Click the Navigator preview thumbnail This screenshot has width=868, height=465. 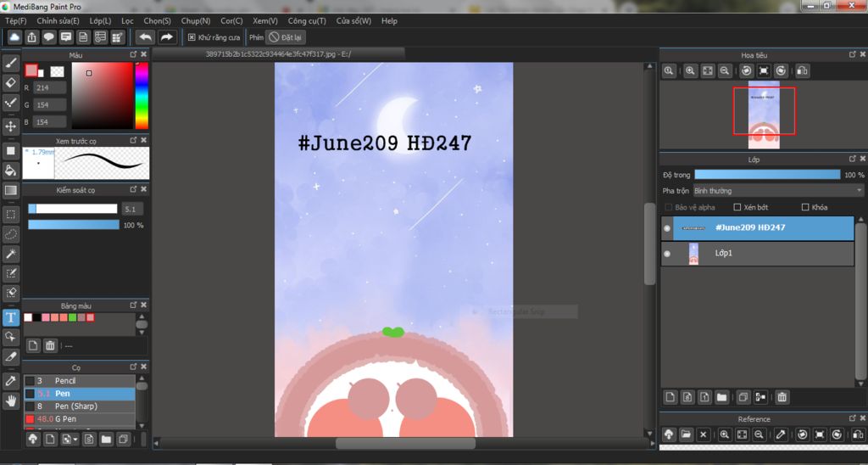(x=764, y=115)
